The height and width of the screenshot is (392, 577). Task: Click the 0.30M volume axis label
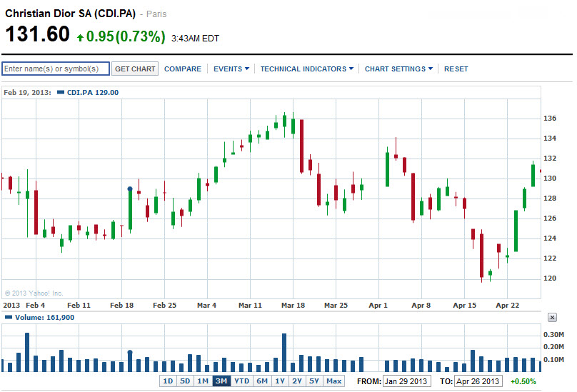(553, 334)
